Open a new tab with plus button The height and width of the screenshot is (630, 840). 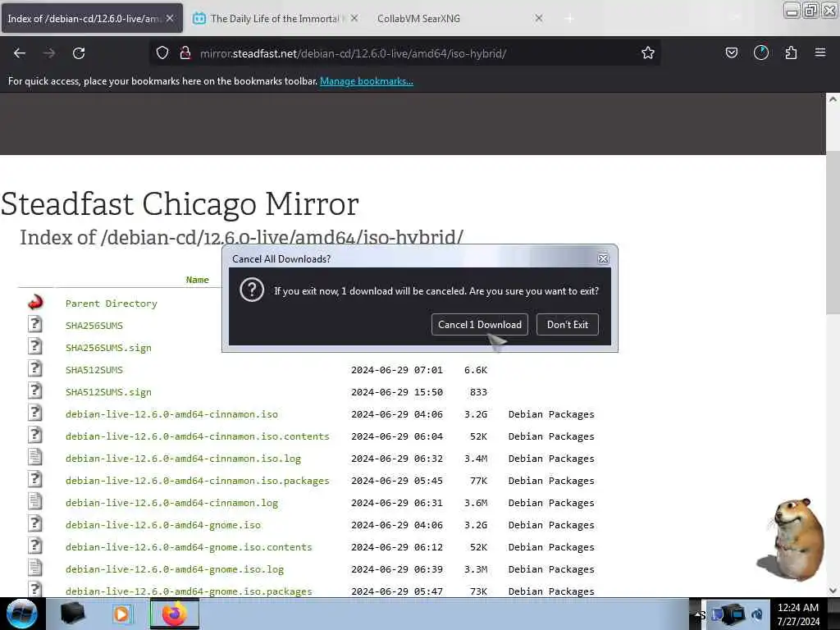[x=569, y=19]
